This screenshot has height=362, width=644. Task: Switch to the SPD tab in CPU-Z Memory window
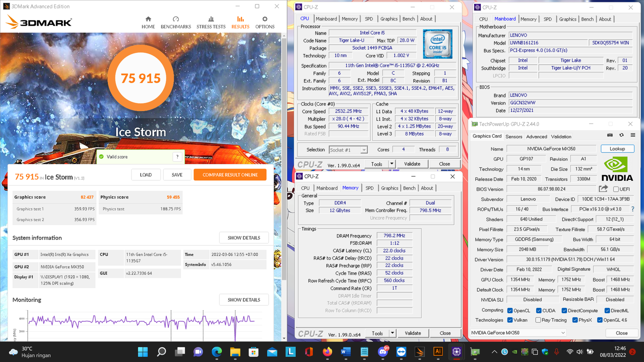pyautogui.click(x=369, y=188)
